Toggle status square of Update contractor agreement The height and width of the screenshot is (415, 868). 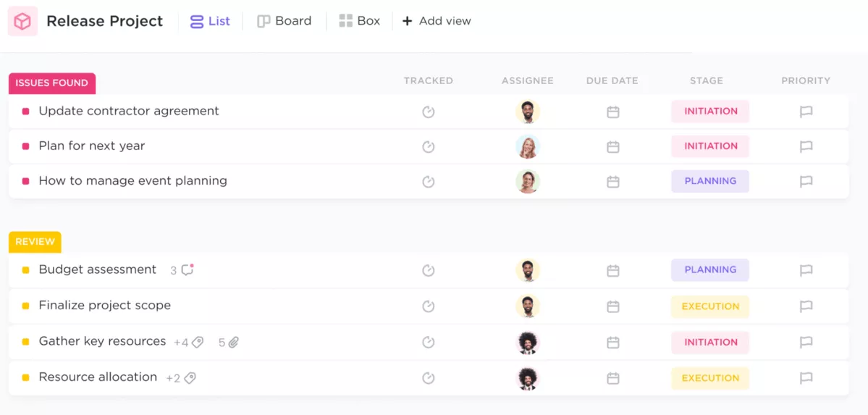[26, 112]
